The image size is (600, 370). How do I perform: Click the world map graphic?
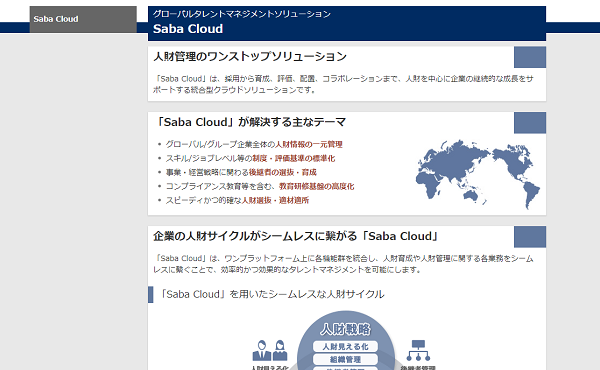478,174
